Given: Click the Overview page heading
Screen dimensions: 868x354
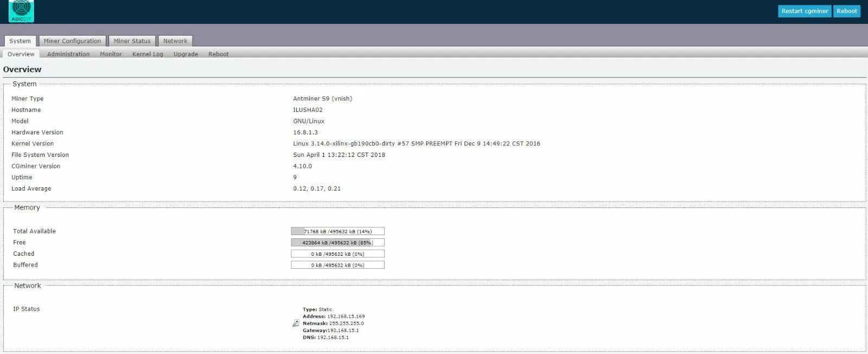Looking at the screenshot, I should [22, 69].
